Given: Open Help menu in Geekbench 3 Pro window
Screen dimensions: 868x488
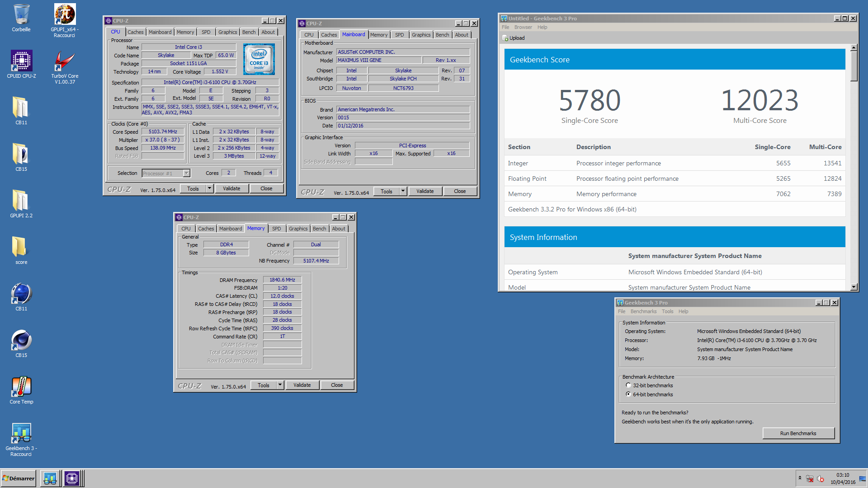Looking at the screenshot, I should point(683,311).
